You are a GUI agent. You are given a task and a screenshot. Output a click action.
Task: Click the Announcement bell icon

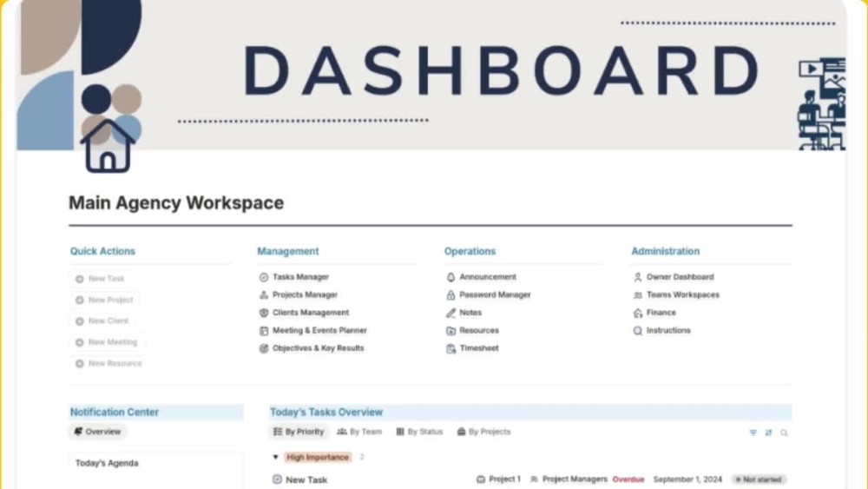450,277
